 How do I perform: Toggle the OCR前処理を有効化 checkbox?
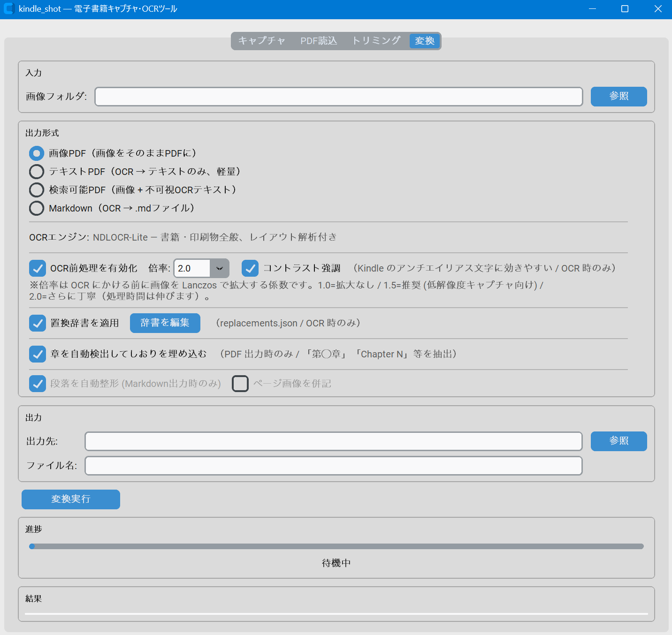point(38,268)
